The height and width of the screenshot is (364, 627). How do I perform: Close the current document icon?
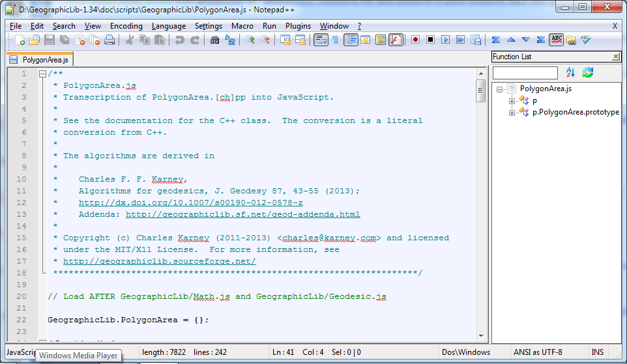pos(80,40)
